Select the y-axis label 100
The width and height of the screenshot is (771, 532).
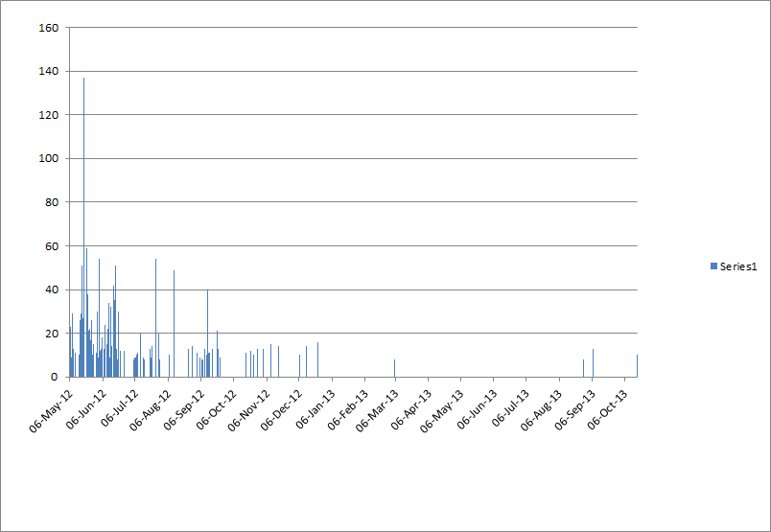coord(49,158)
